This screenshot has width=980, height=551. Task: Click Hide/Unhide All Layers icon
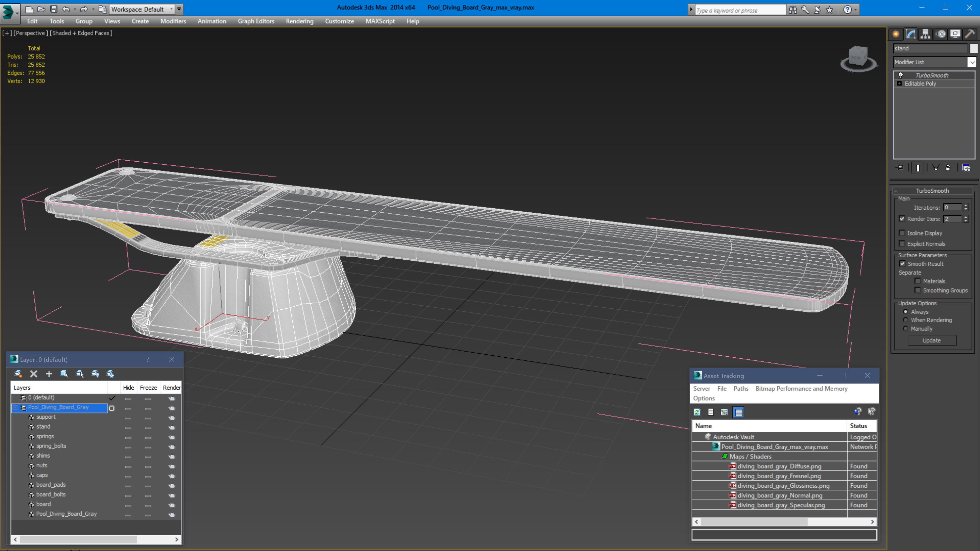[95, 374]
